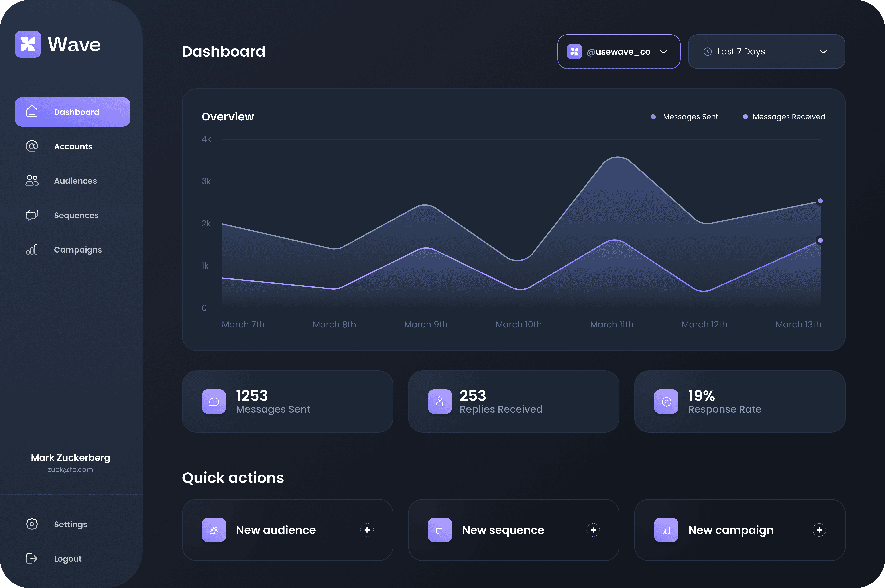Click the Response Rate percent icon
This screenshot has width=885, height=588.
[x=666, y=402]
